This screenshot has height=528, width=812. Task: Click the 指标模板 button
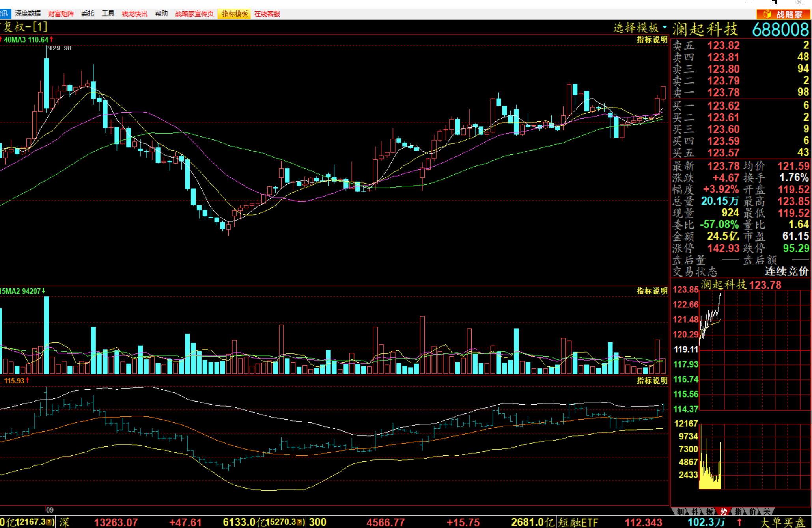[x=235, y=14]
